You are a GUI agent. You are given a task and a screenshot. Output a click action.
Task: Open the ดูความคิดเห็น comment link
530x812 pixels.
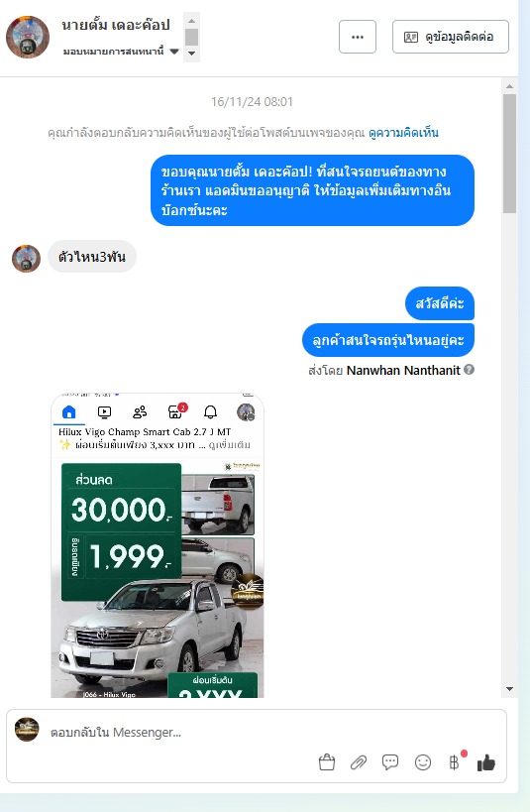coord(404,133)
